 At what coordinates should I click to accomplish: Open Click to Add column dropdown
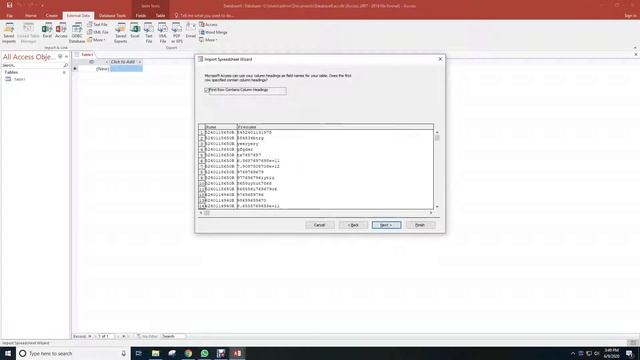point(140,62)
